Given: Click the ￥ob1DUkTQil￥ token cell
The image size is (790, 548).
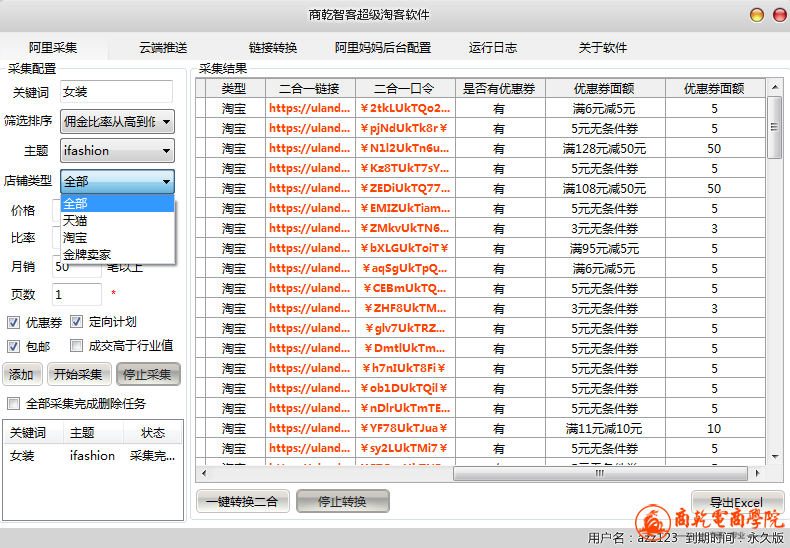Looking at the screenshot, I should click(x=405, y=388).
